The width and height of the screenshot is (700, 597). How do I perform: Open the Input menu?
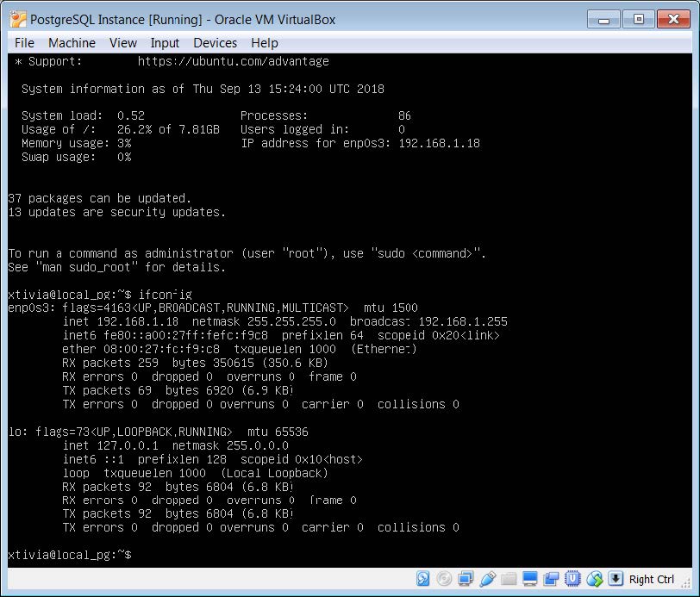[165, 43]
